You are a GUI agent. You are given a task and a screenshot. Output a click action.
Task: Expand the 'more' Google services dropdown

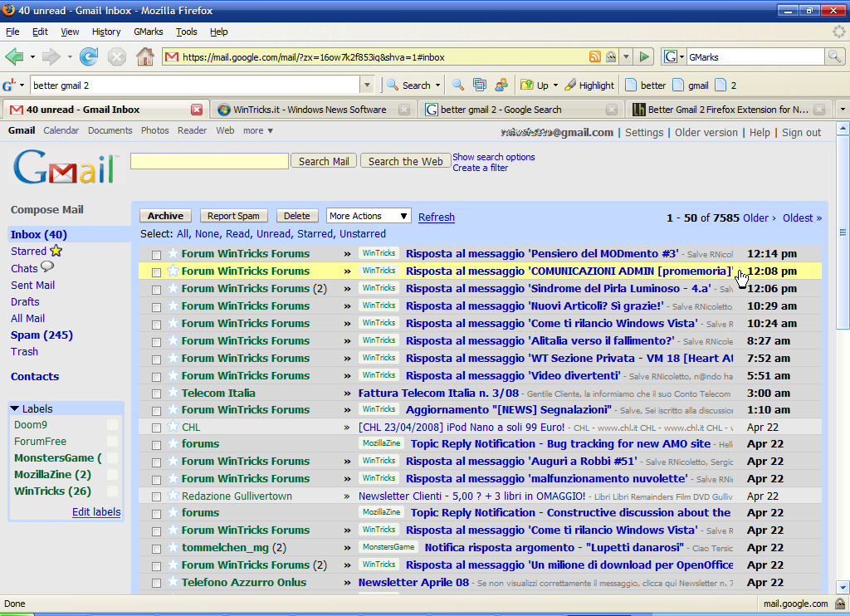(x=258, y=130)
